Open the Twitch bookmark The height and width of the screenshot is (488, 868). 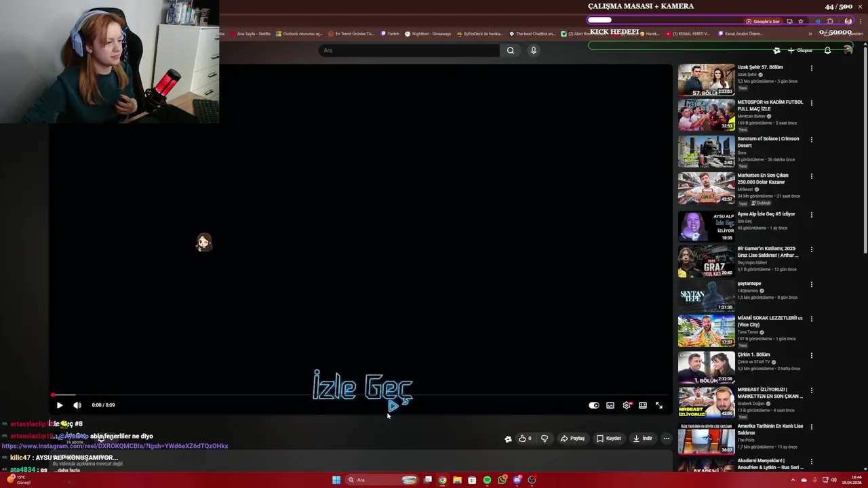tap(390, 34)
